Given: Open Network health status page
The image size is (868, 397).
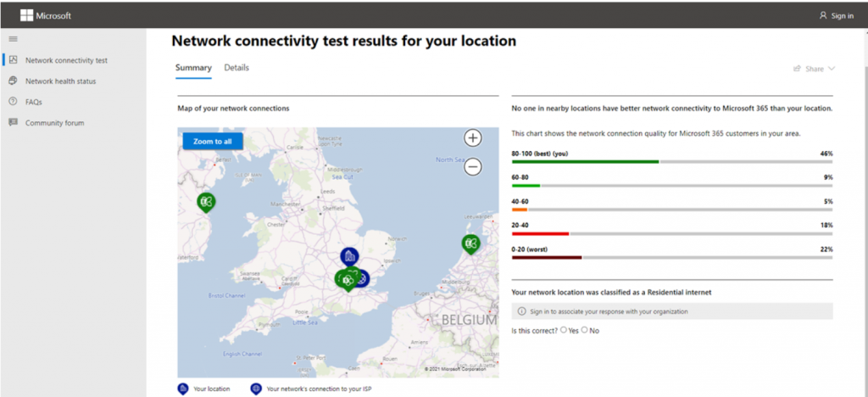Looking at the screenshot, I should click(60, 81).
